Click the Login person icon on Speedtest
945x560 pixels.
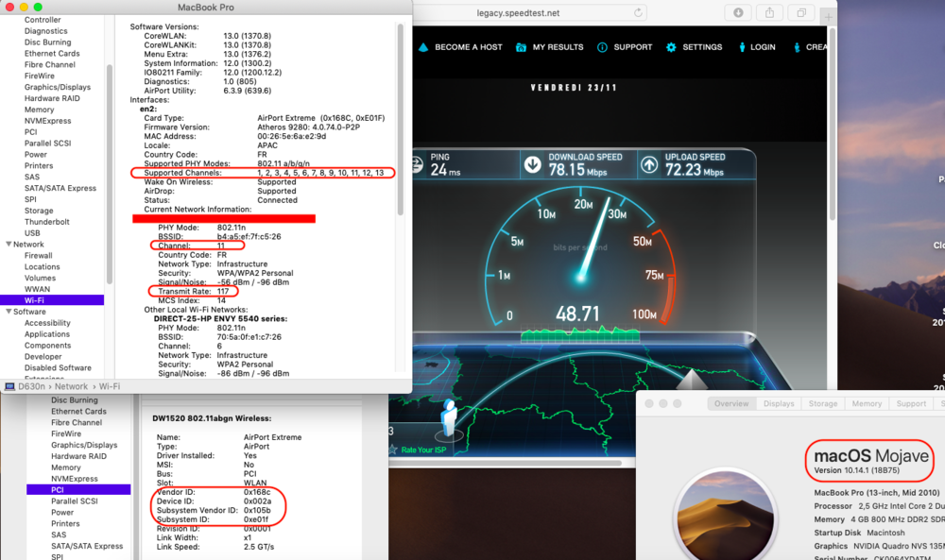742,46
